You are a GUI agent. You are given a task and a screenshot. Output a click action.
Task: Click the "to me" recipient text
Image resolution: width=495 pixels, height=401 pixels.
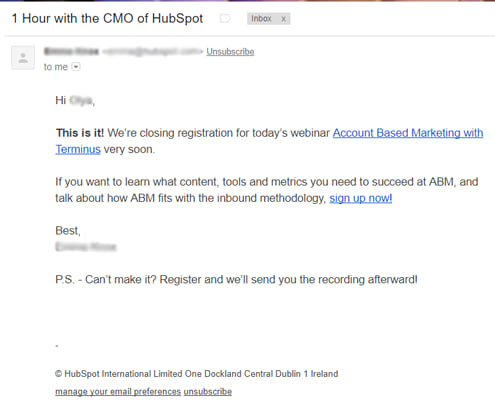click(56, 67)
